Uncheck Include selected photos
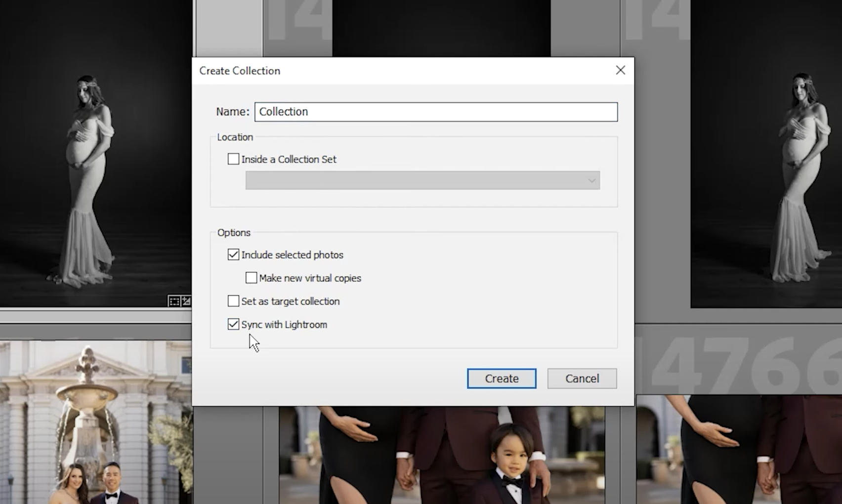The height and width of the screenshot is (504, 842). point(233,254)
